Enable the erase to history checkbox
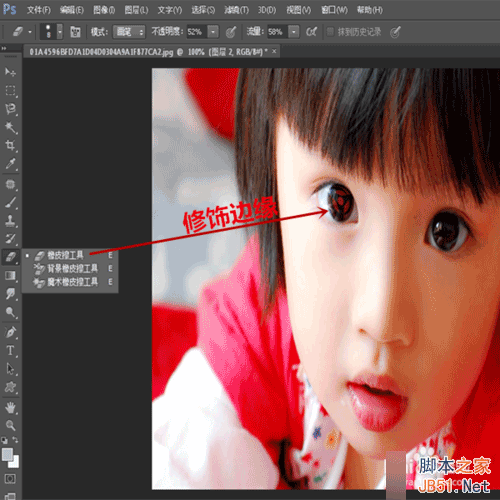The height and width of the screenshot is (500, 500). tap(330, 32)
